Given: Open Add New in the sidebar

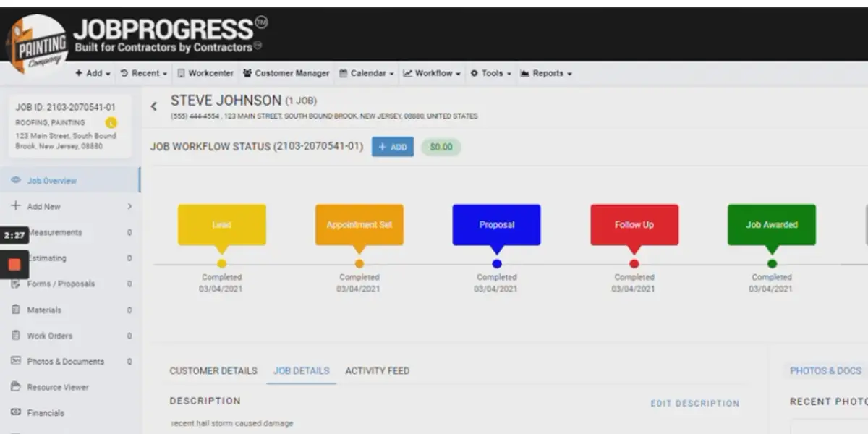Looking at the screenshot, I should pyautogui.click(x=70, y=207).
